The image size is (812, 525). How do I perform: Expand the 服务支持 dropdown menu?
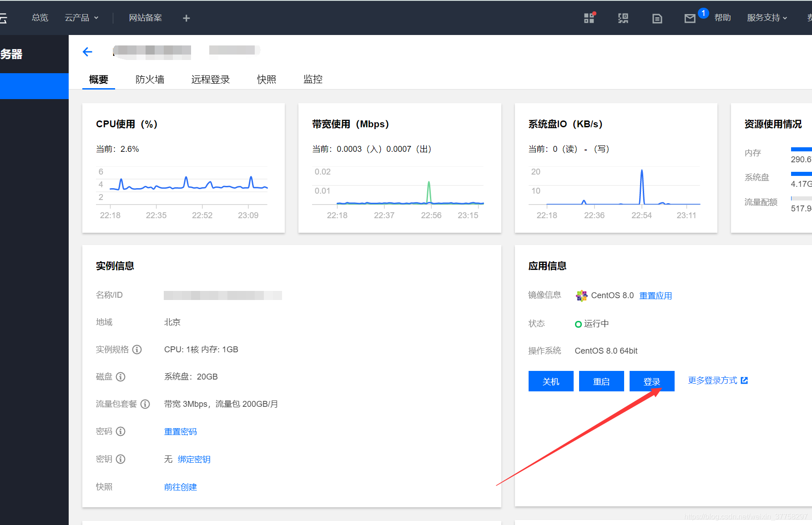[x=767, y=18]
